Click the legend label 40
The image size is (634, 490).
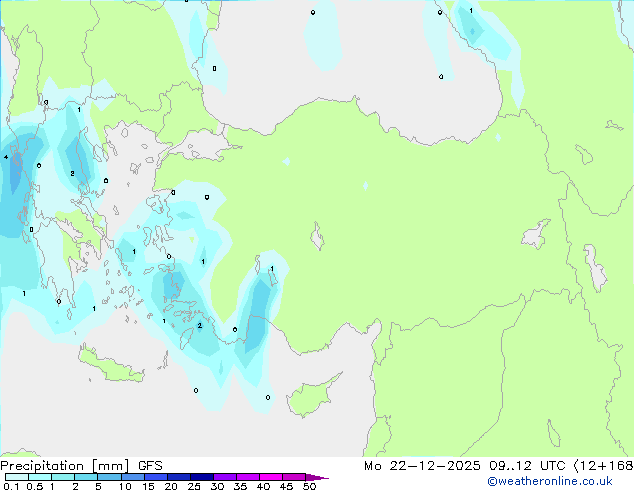click(x=263, y=486)
